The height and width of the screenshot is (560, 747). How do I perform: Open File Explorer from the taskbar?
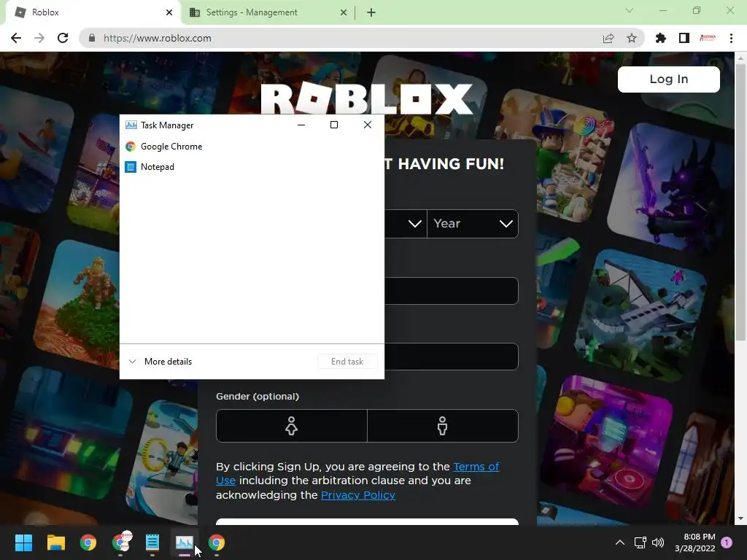click(x=55, y=542)
